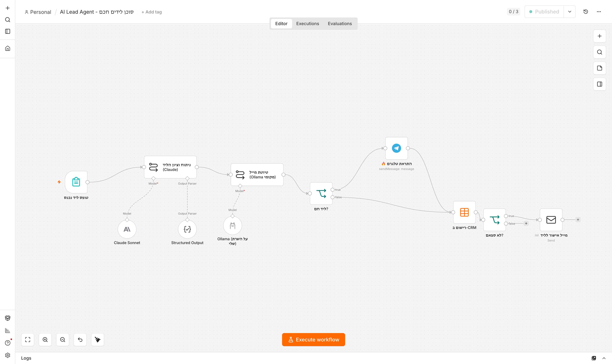The width and height of the screenshot is (612, 364).
Task: Switch to the Evaluations tab
Action: click(x=340, y=23)
